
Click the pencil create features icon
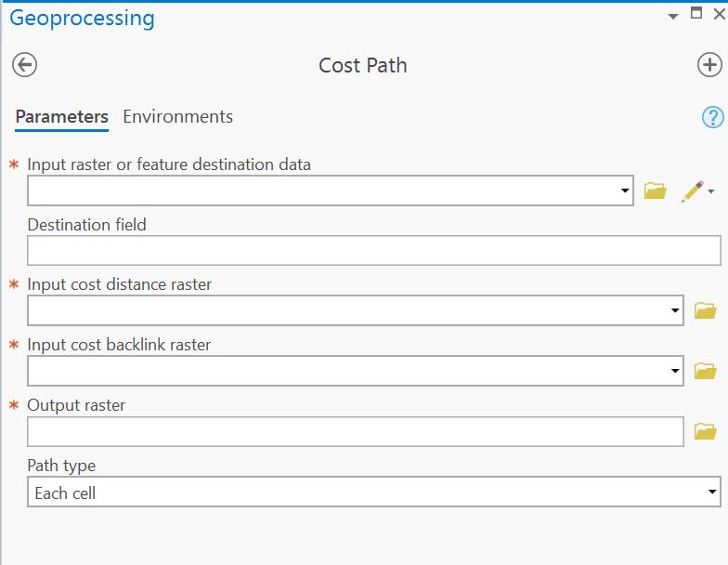[693, 191]
